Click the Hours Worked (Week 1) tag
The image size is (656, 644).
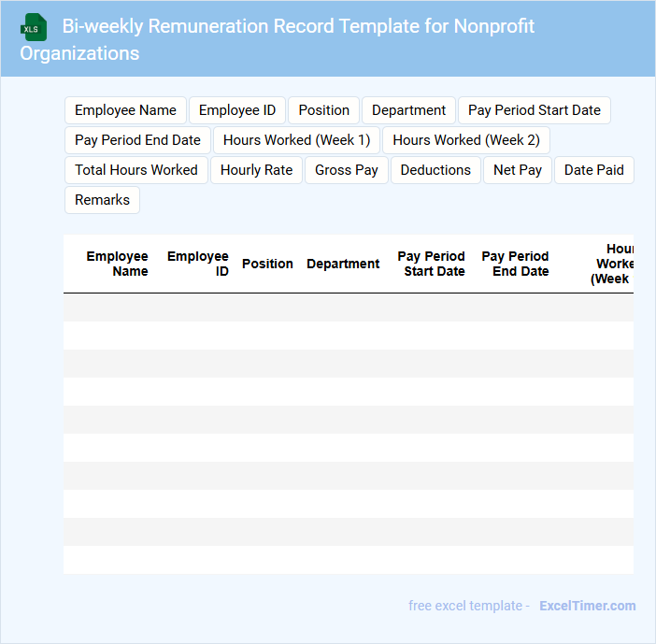(x=296, y=140)
